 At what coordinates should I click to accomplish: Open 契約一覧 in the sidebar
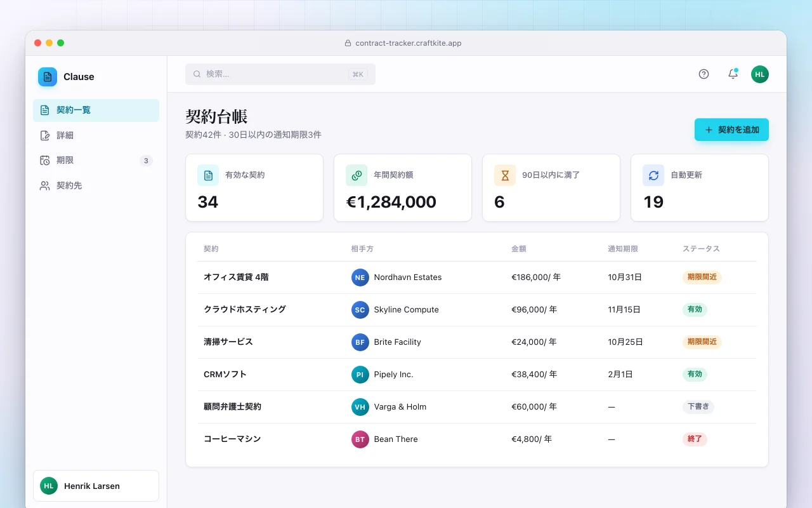[x=96, y=110]
